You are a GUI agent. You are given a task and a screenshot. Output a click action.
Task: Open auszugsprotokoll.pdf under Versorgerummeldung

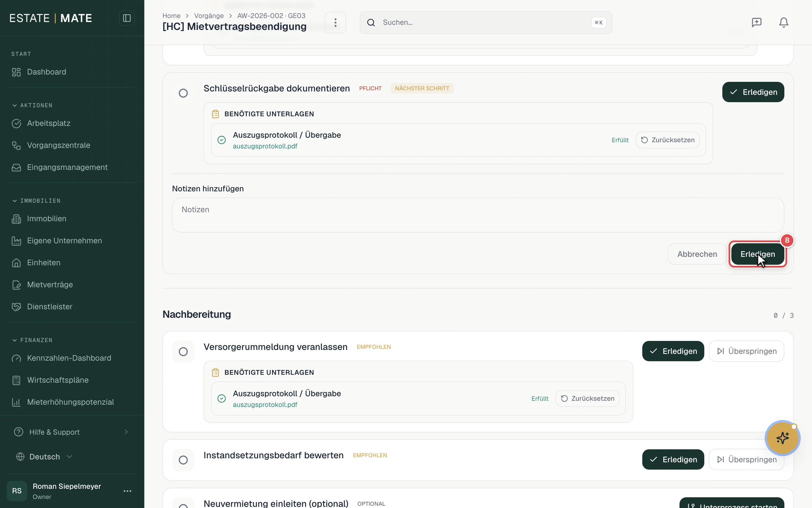[x=265, y=404]
